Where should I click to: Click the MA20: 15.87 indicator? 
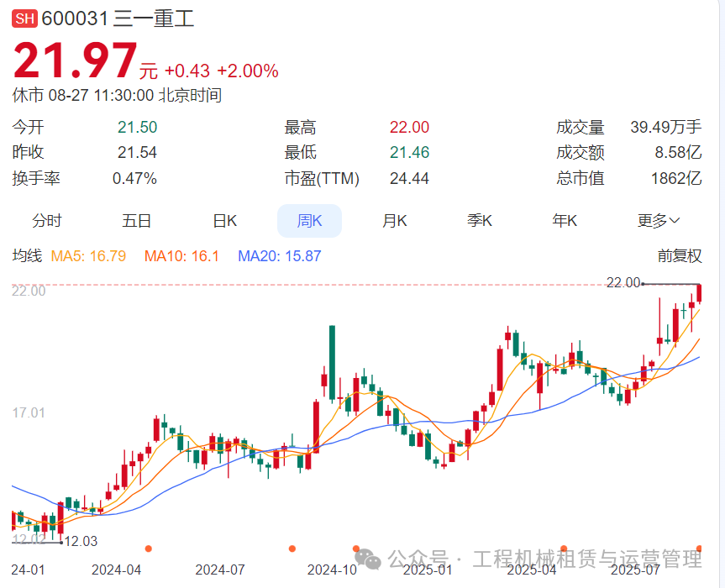279,255
